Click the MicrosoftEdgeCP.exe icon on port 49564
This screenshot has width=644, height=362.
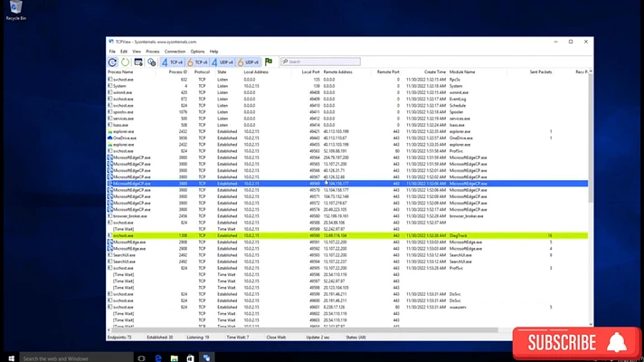tap(109, 157)
